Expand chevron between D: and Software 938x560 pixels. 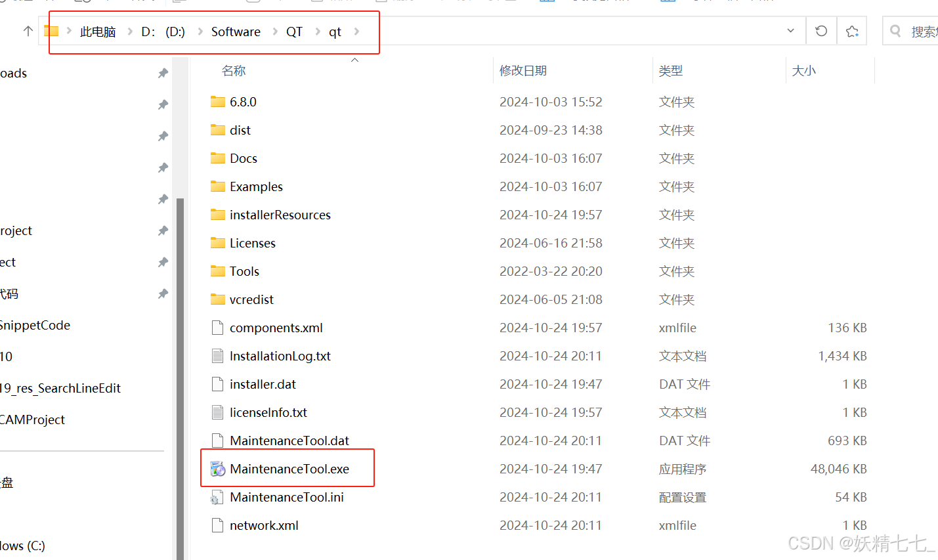coord(199,32)
